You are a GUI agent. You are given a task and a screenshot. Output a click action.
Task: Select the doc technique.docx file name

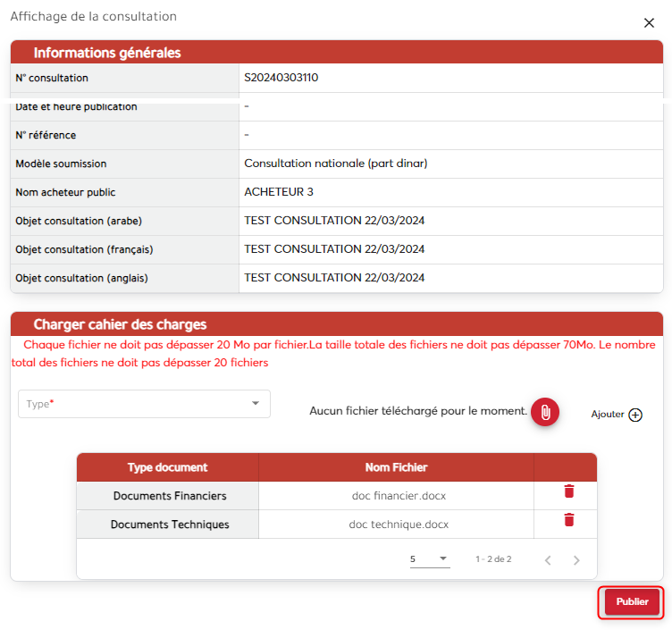[x=399, y=525]
